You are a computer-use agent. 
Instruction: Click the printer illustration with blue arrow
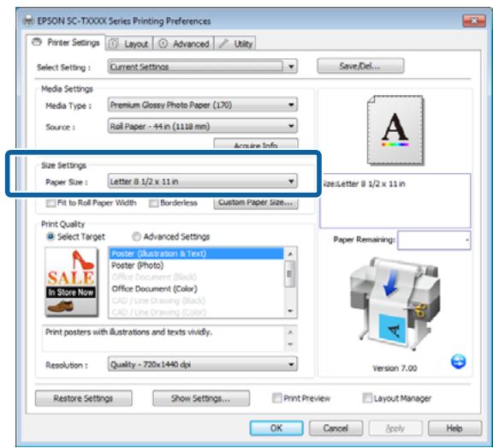tap(395, 303)
